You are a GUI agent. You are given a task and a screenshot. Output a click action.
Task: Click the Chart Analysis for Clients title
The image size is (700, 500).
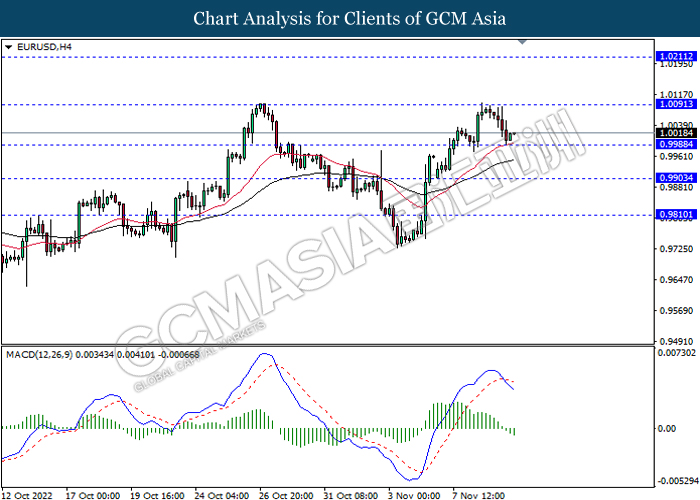tap(350, 18)
